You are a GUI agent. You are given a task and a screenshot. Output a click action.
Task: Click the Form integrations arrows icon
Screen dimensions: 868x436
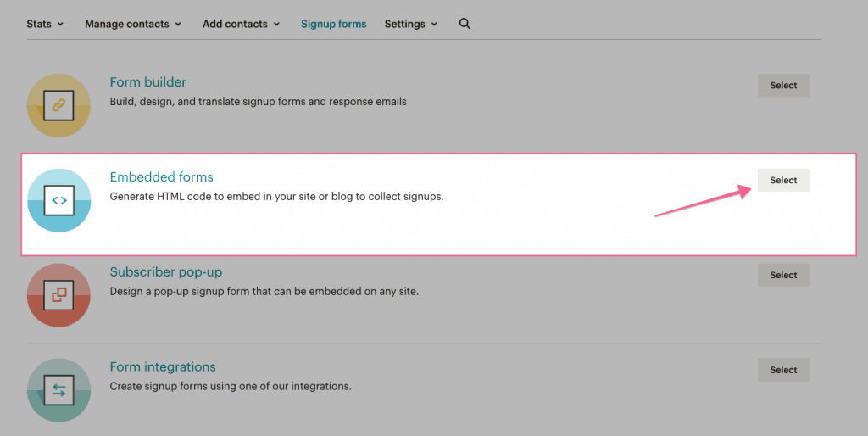tap(58, 390)
